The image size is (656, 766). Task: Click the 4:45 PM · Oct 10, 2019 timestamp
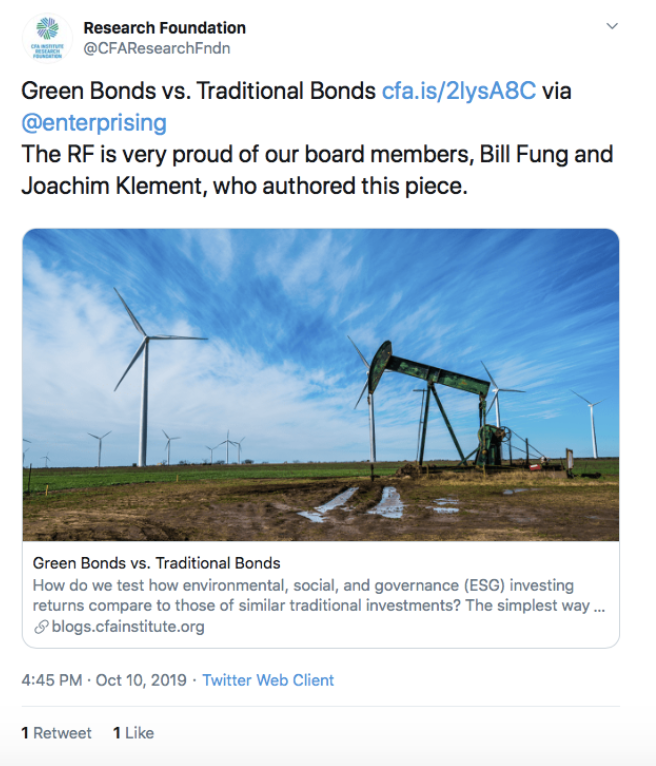[104, 680]
